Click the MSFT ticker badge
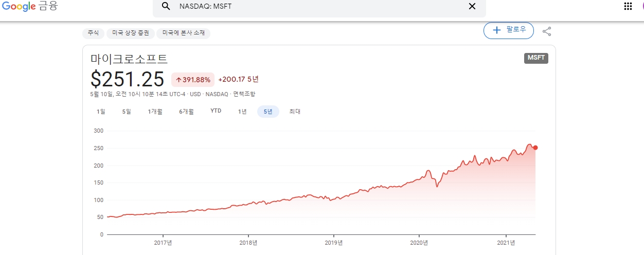 536,58
